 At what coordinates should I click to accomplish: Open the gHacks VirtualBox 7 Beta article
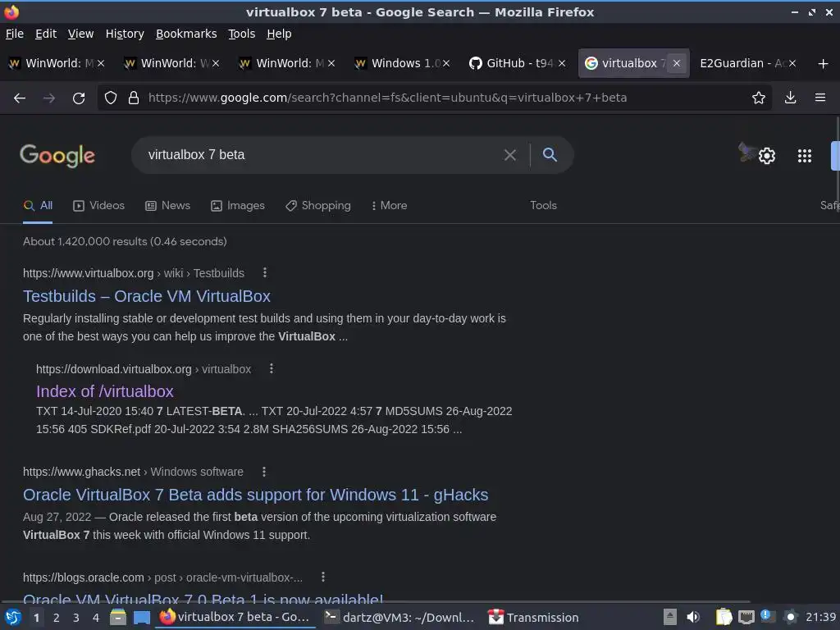[256, 495]
